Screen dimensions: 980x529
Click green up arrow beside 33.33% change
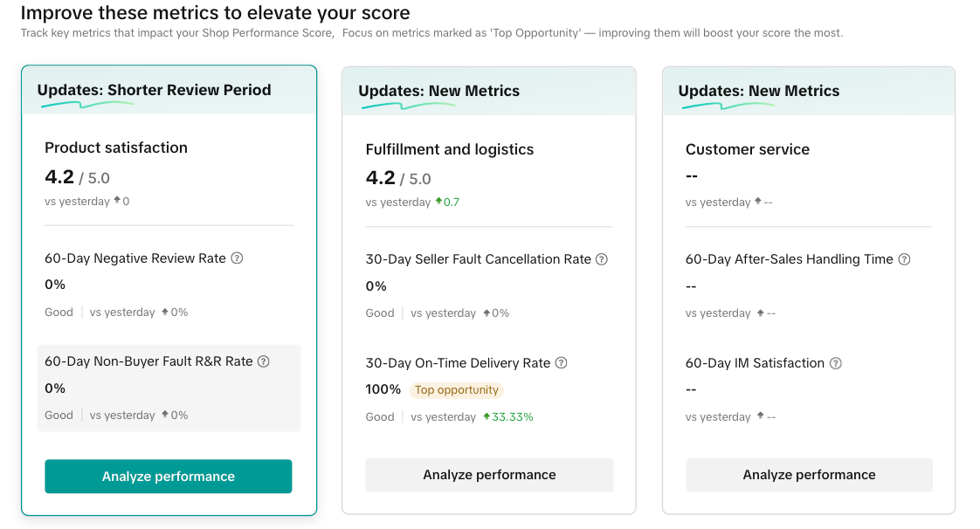[487, 417]
